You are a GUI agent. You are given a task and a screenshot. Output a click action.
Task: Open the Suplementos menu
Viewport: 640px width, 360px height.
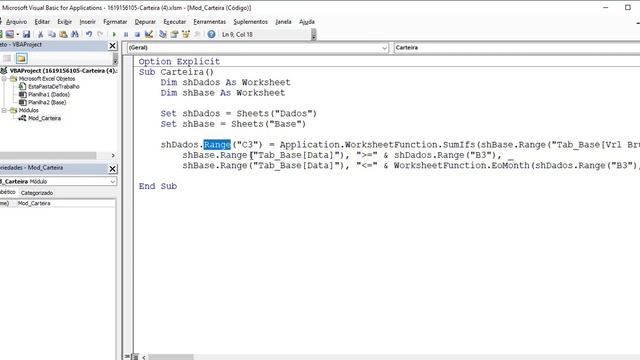point(251,22)
